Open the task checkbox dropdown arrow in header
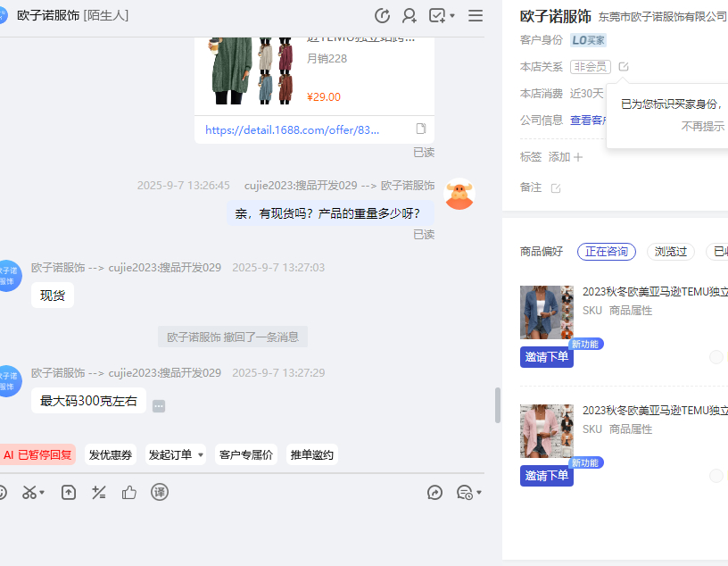The image size is (728, 566). (x=452, y=16)
